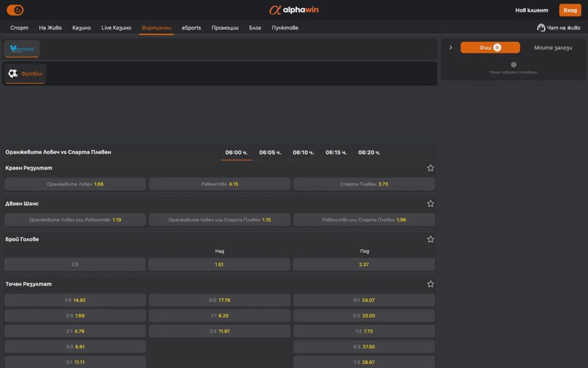The image size is (588, 368).
Task: Open the На Живо menu item
Action: pos(50,28)
